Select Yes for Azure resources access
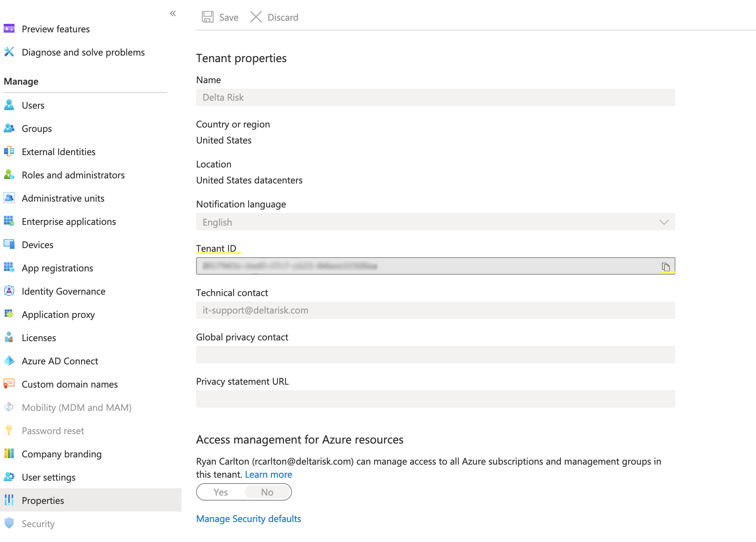This screenshot has width=756, height=542. pos(221,492)
